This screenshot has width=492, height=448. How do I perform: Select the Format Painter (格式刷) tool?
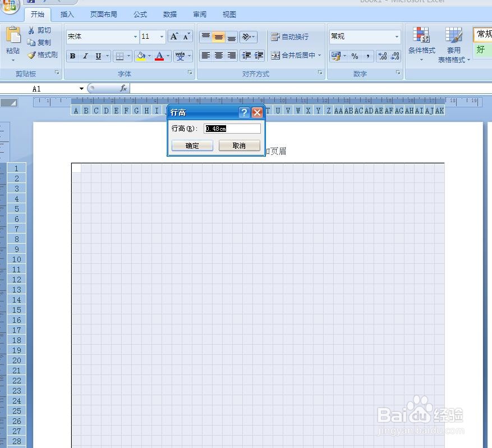tap(43, 55)
